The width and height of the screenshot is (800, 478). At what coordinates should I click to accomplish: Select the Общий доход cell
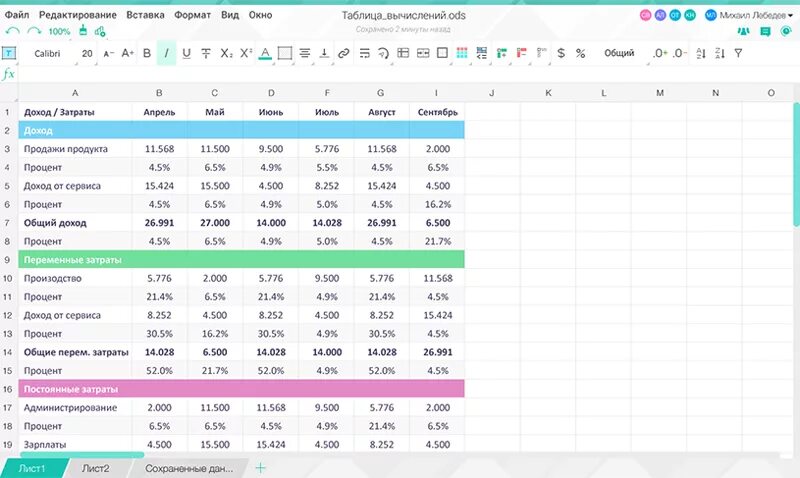coord(75,223)
